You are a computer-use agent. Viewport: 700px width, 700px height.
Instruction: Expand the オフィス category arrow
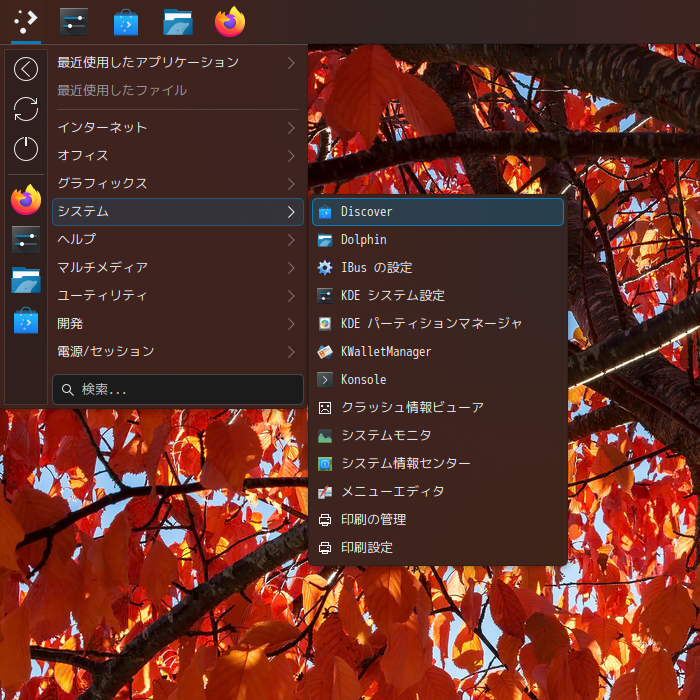click(x=291, y=156)
